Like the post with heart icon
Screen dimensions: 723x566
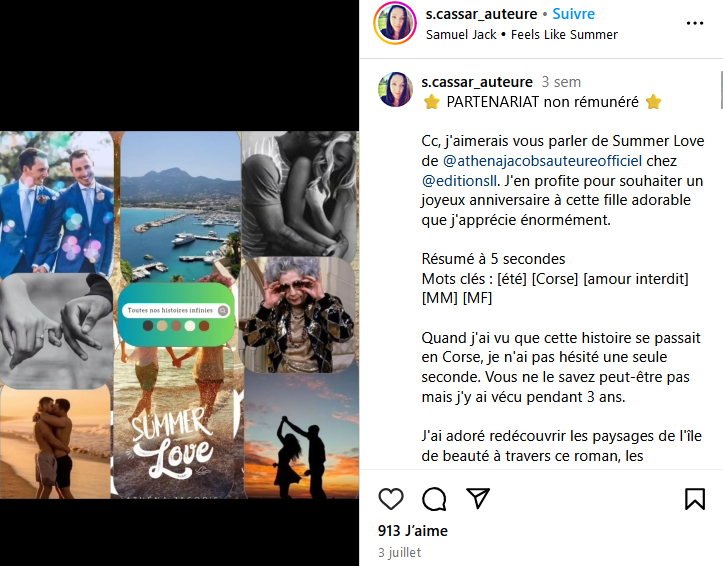pos(391,499)
